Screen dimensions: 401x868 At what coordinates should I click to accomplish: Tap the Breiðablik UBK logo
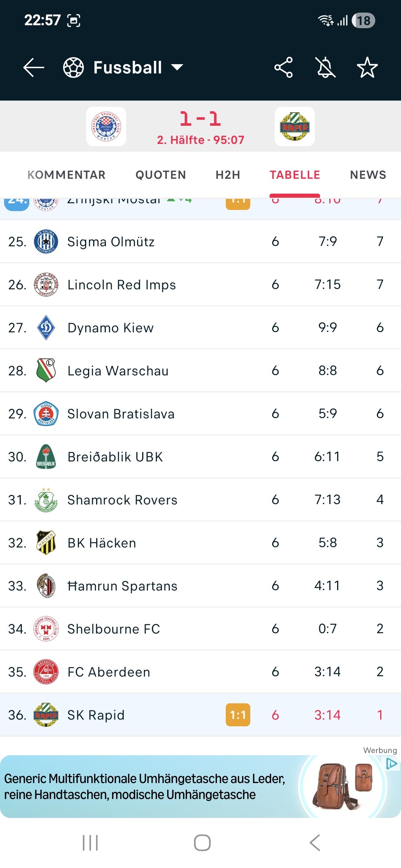[46, 457]
